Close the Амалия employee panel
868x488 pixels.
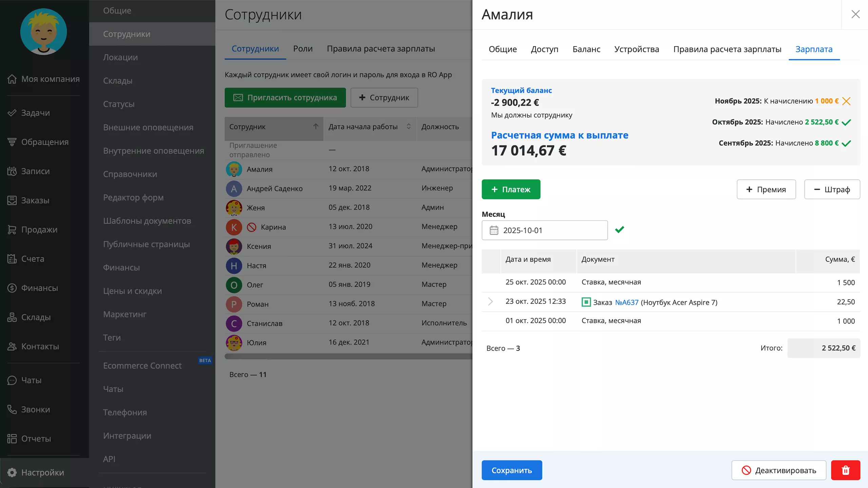pos(855,14)
